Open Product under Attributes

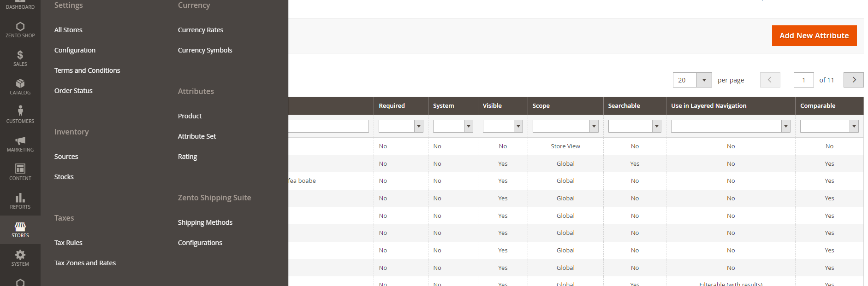click(190, 116)
